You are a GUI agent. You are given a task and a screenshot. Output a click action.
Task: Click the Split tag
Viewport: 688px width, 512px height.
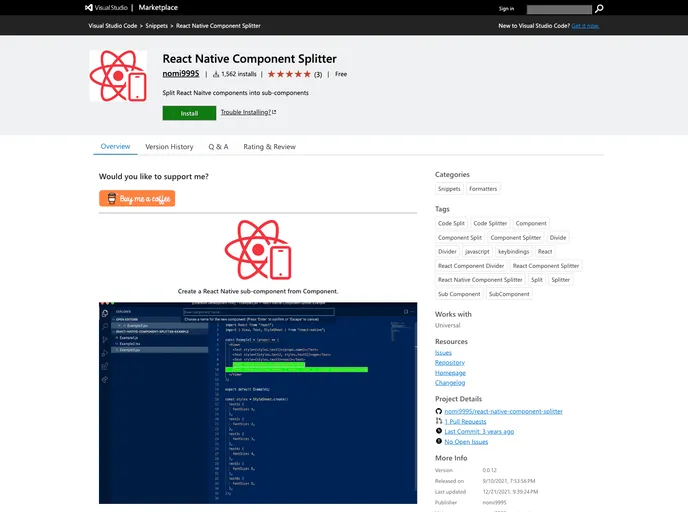tap(537, 279)
